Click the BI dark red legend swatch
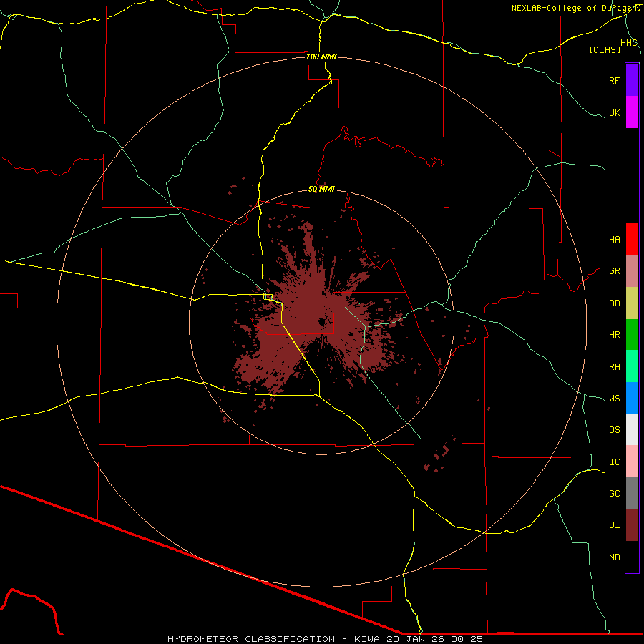This screenshot has height=644, width=644. (x=632, y=525)
